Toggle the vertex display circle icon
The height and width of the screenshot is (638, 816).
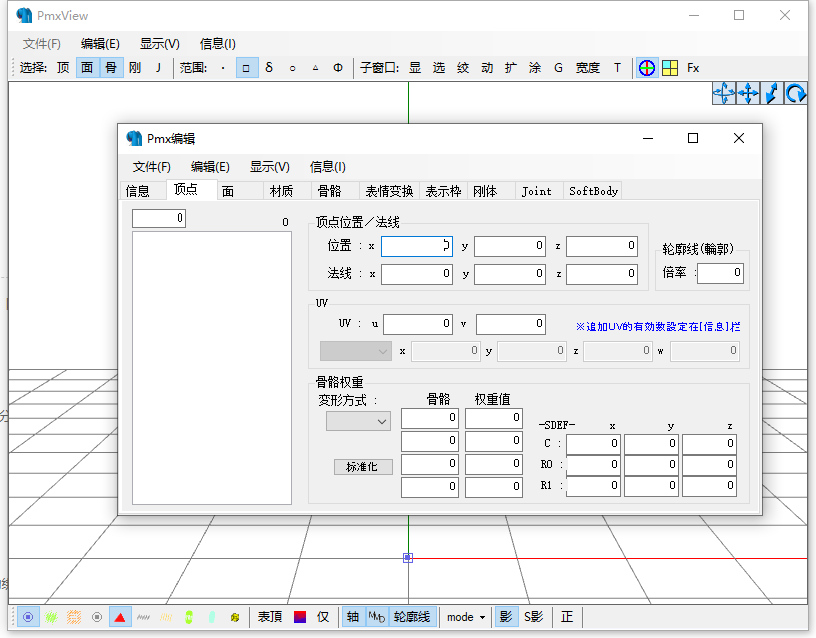[x=28, y=617]
